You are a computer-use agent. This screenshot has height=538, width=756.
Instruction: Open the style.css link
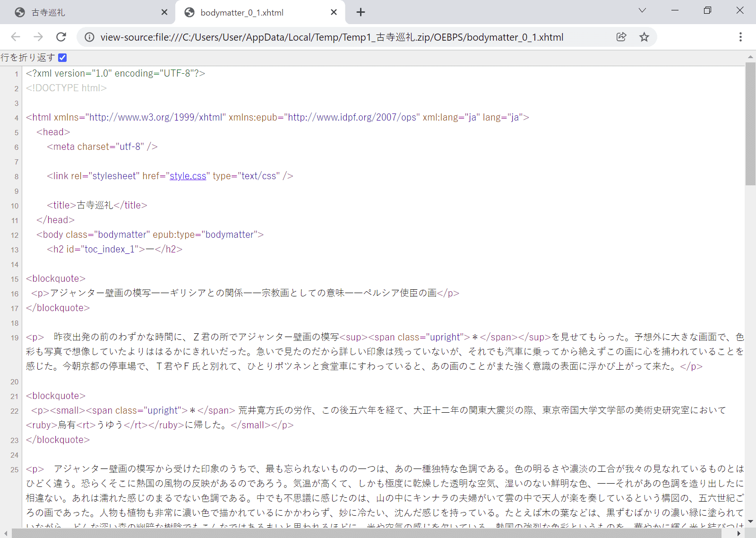point(188,176)
